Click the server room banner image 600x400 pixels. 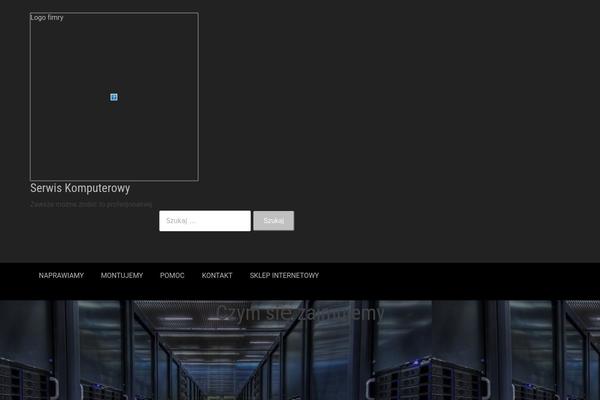pos(300,350)
